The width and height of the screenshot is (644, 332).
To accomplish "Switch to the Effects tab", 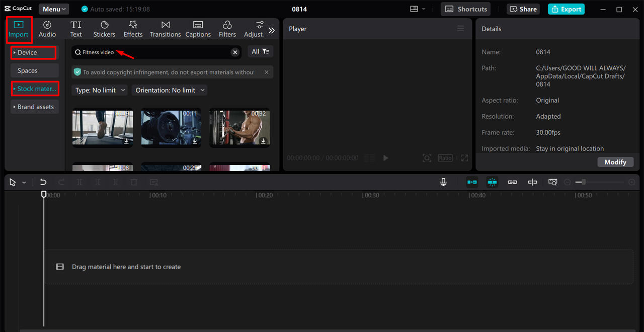I will [133, 29].
